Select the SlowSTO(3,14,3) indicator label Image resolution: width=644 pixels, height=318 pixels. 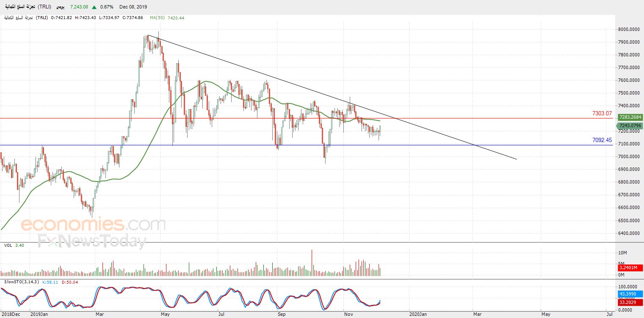click(x=21, y=282)
